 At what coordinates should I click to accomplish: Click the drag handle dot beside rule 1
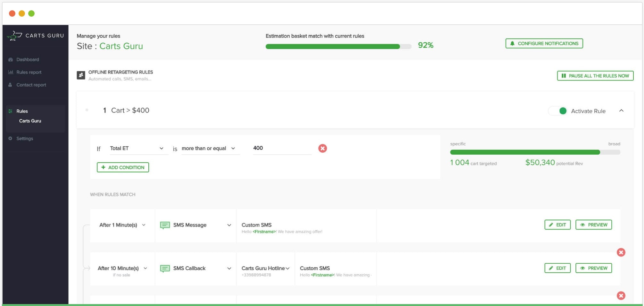[x=87, y=110]
